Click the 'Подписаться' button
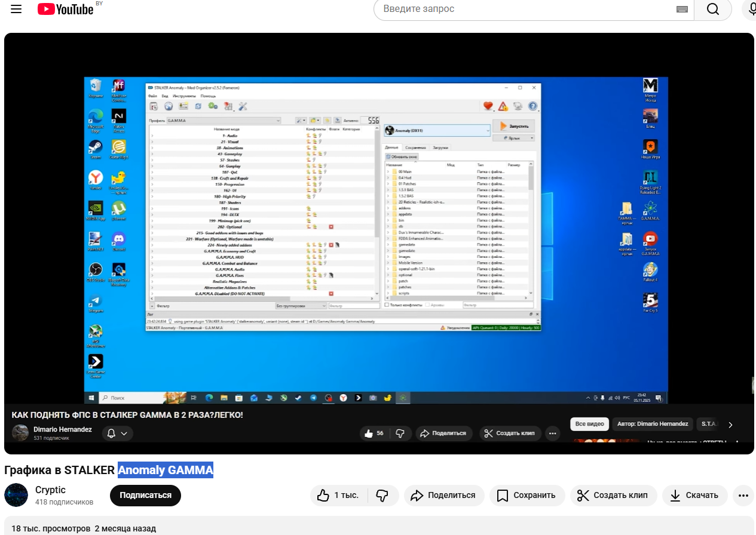756x535 pixels. point(145,495)
